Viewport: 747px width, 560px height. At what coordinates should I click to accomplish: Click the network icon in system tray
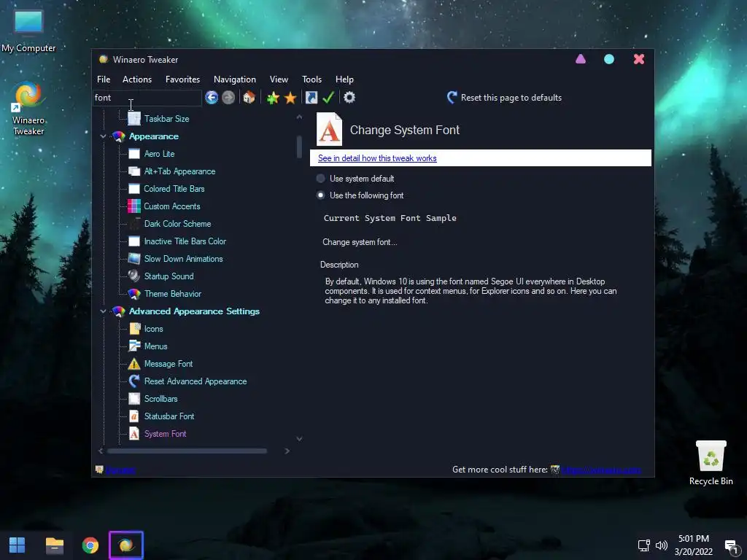tap(643, 545)
